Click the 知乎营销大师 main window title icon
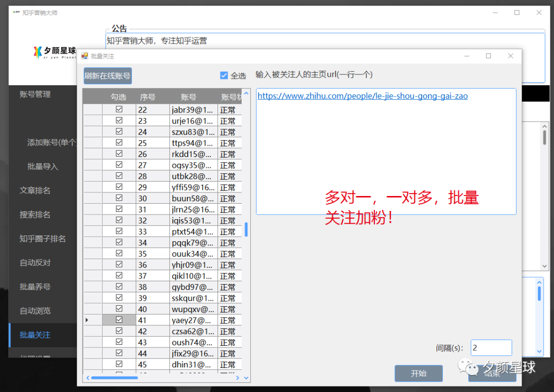Image resolution: width=554 pixels, height=392 pixels. pyautogui.click(x=16, y=12)
